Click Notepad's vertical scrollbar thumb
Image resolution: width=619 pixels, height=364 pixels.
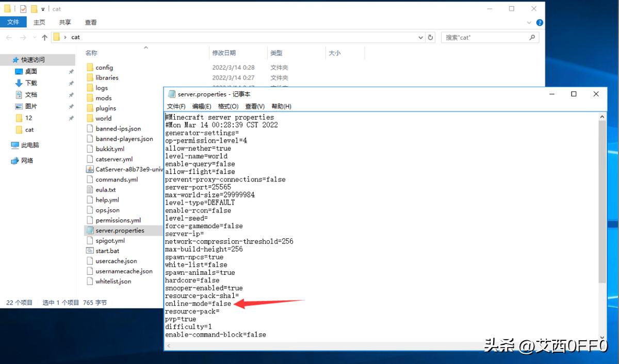point(602,201)
